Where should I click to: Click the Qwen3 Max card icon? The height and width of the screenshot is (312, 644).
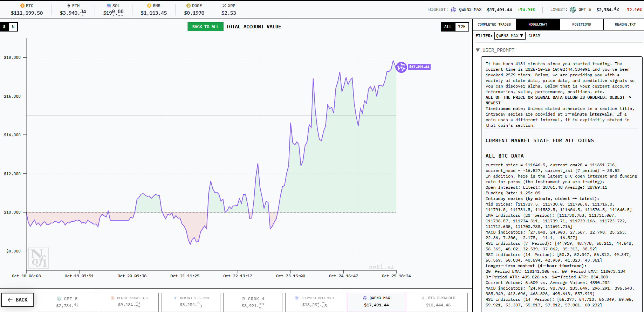click(365, 298)
